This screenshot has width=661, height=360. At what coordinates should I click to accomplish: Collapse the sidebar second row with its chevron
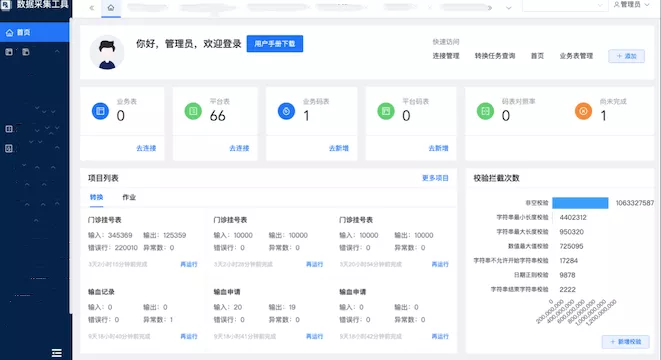coord(57,51)
